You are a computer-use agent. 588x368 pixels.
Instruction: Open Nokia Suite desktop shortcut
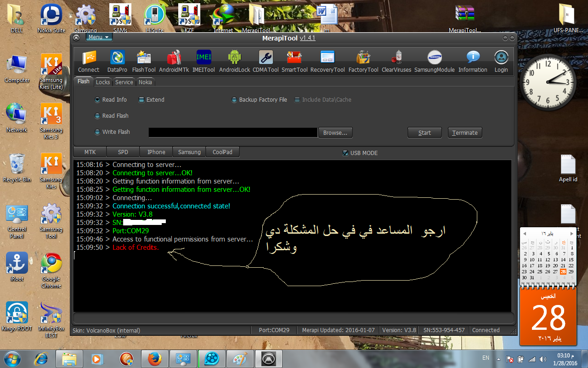pyautogui.click(x=51, y=18)
